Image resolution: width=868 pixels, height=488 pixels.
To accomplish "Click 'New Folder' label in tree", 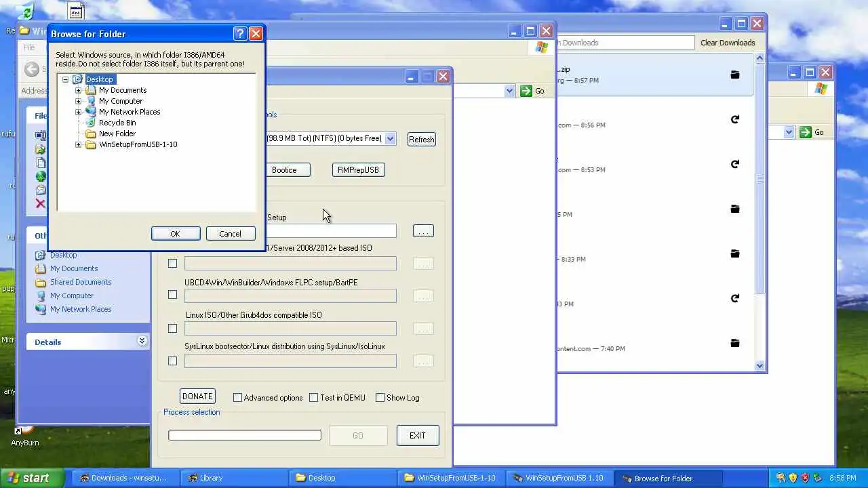I will (117, 134).
